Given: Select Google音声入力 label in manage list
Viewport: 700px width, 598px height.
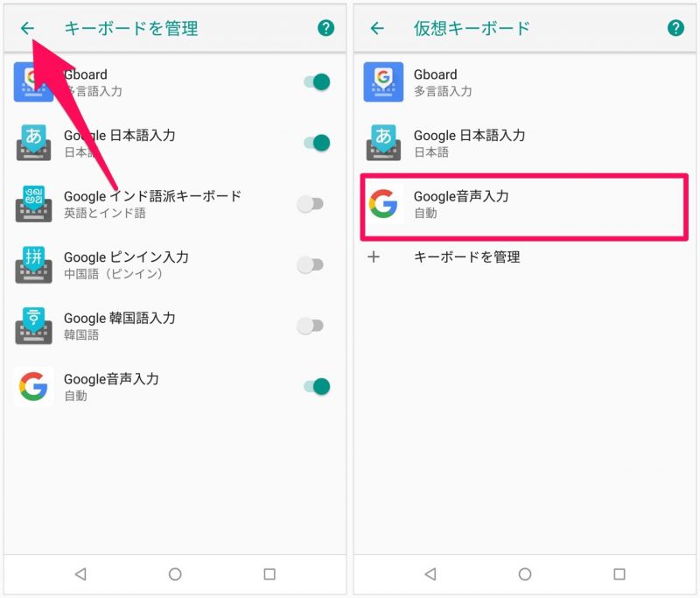Looking at the screenshot, I should 111,379.
